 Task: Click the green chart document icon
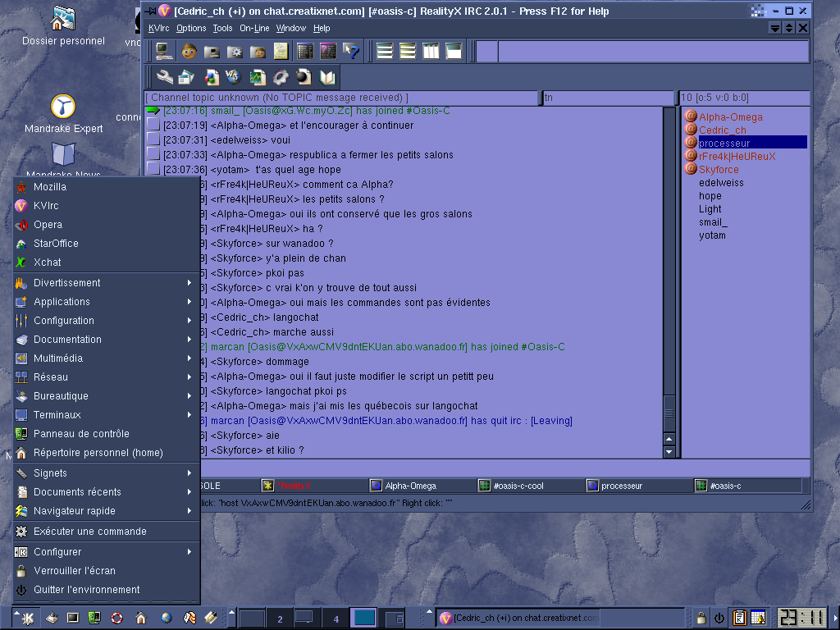tap(258, 78)
